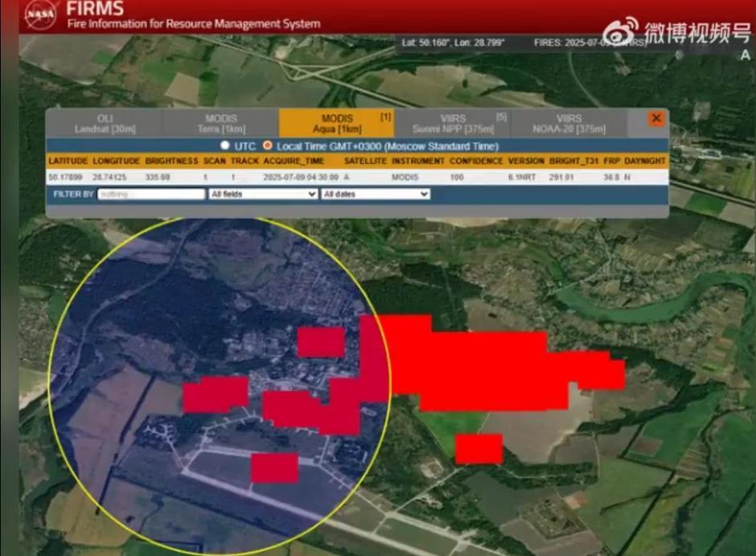Click BRIGHT_T31 value 291.01 cell
Image resolution: width=756 pixels, height=556 pixels.
(x=561, y=178)
